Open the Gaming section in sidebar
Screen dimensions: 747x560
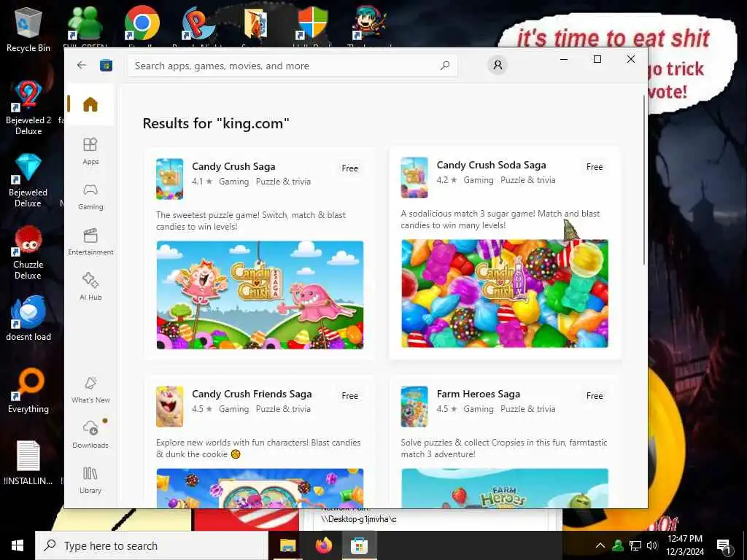pos(90,196)
